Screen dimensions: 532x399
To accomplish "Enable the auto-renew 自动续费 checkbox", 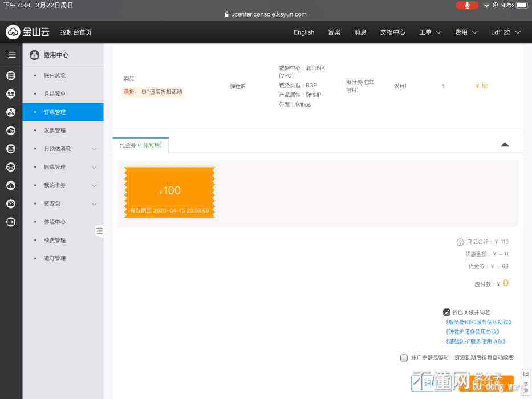I will click(404, 358).
